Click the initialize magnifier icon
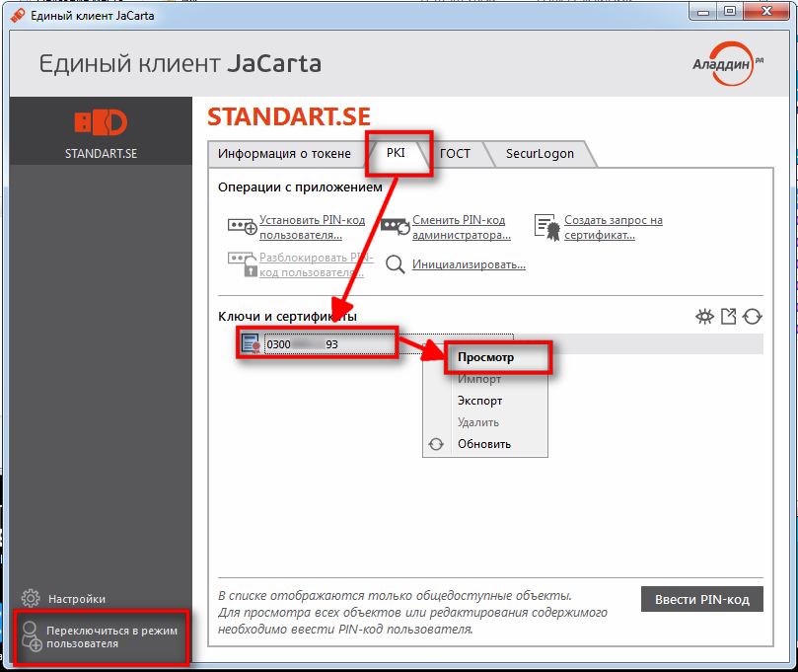The image size is (798, 672). tap(395, 264)
